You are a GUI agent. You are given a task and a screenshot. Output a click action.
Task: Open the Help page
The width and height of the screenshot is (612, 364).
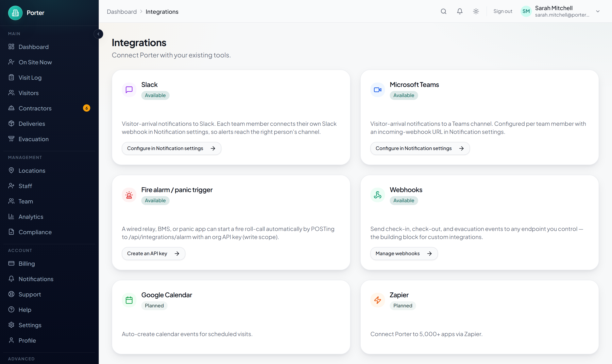click(49, 310)
